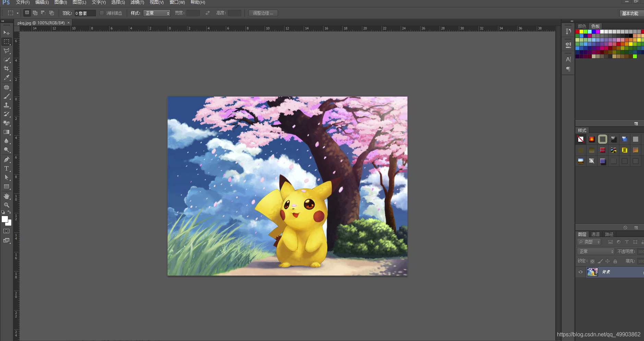Screen dimensions: 644x341
Task: Filter layers by pixel layer icon
Action: pos(610,242)
